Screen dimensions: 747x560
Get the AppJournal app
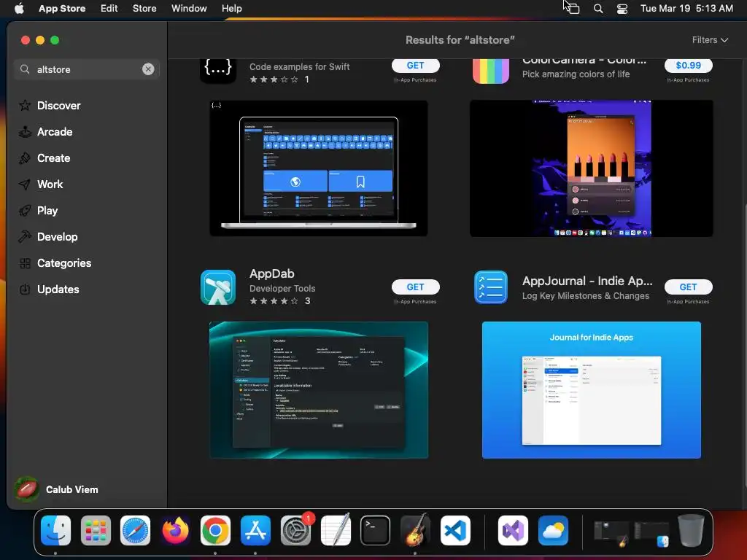(689, 287)
